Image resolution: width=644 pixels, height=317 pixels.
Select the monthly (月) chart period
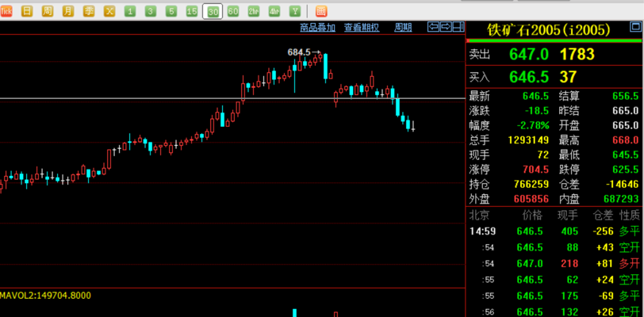click(x=68, y=11)
